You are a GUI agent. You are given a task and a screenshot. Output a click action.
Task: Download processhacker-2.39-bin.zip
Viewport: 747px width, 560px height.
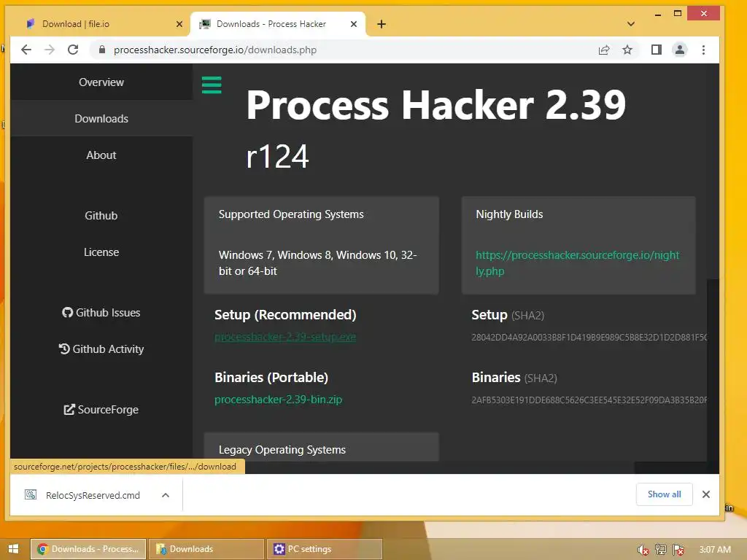(278, 399)
